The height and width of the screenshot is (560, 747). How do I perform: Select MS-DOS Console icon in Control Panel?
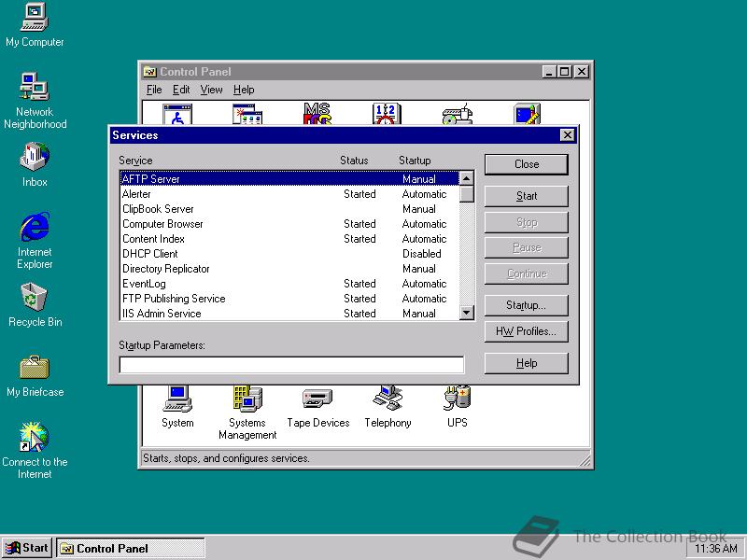tap(317, 114)
